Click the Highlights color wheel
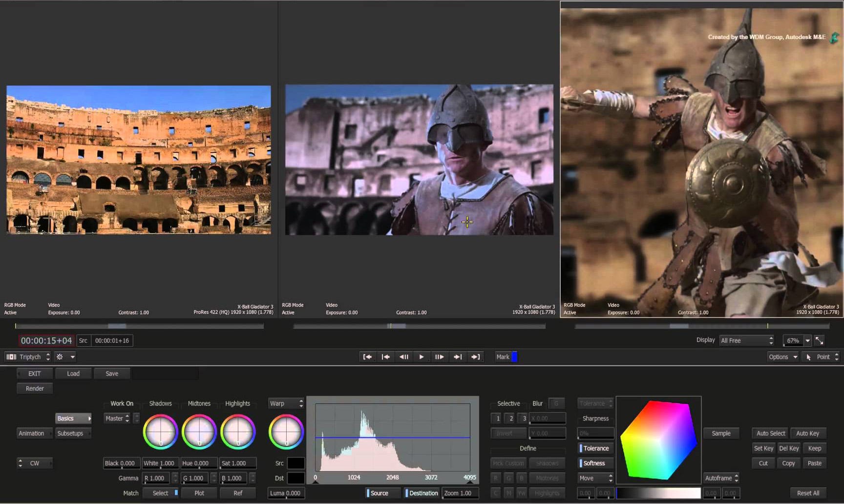 (x=238, y=432)
